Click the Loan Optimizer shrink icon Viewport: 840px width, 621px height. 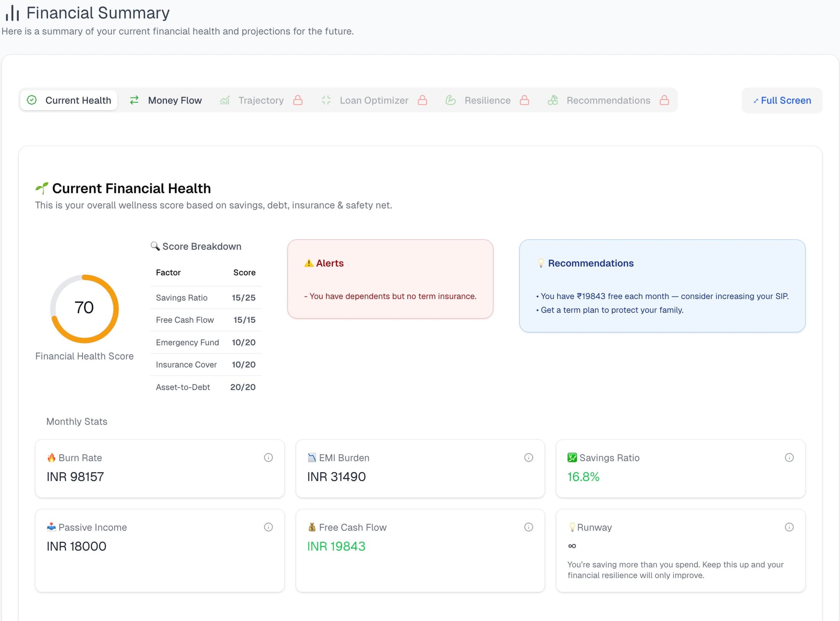[326, 100]
